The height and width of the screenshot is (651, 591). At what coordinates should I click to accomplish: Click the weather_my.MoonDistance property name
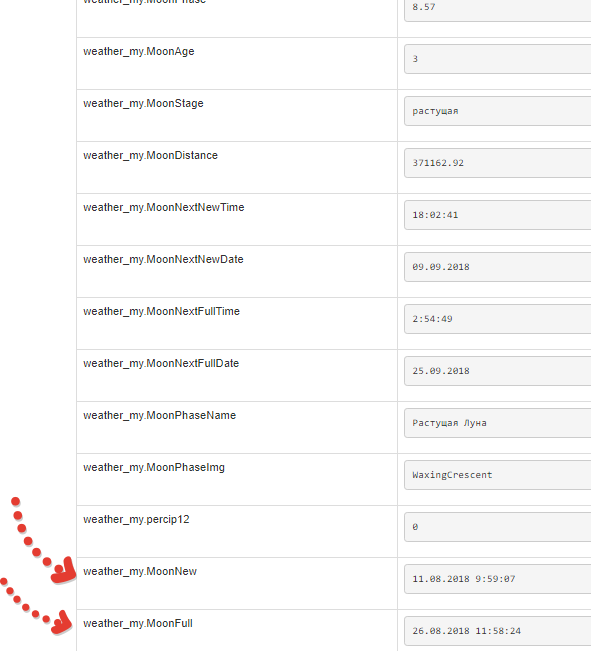tap(150, 155)
